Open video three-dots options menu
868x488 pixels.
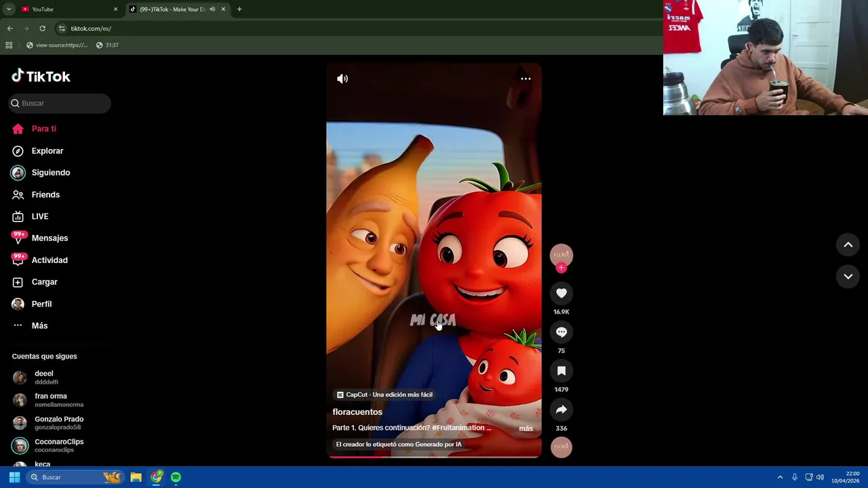(x=526, y=79)
